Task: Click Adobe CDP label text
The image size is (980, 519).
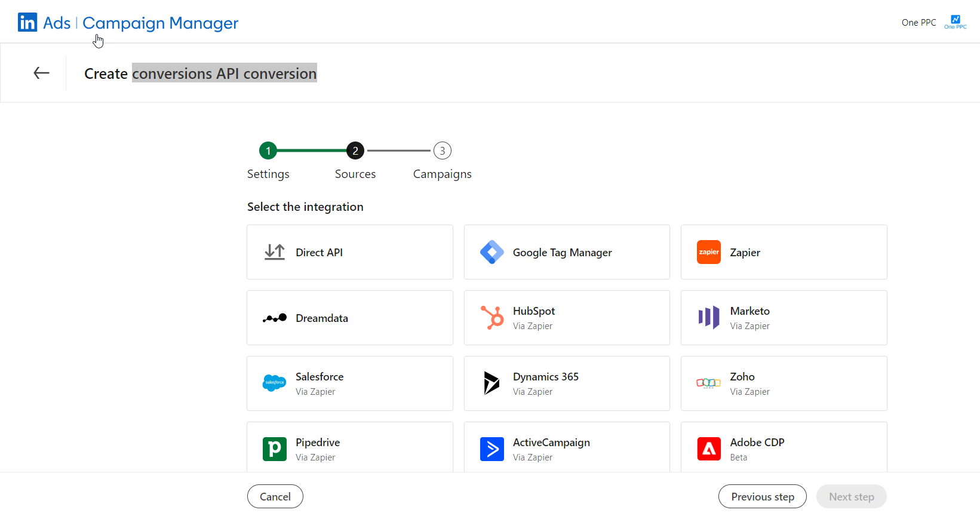Action: click(x=757, y=443)
